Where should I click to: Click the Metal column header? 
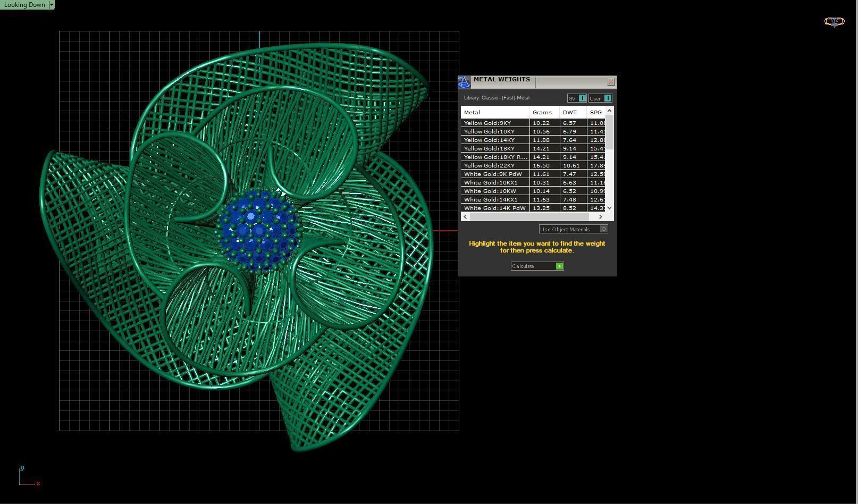click(x=495, y=112)
